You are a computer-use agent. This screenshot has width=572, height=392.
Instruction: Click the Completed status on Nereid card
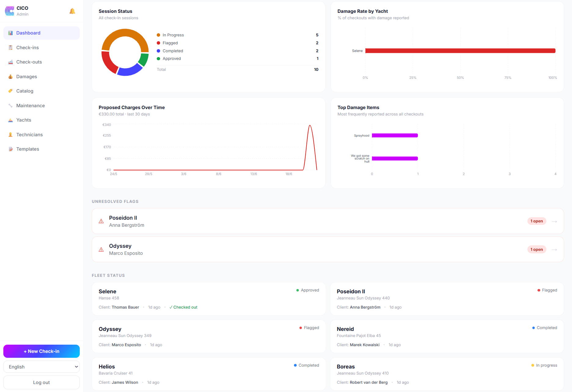(x=544, y=328)
